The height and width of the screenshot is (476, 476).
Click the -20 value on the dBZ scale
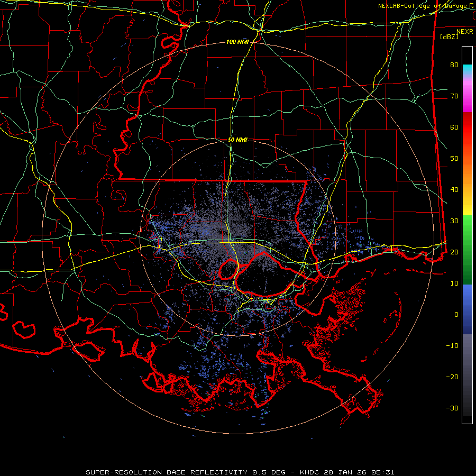[x=452, y=377]
